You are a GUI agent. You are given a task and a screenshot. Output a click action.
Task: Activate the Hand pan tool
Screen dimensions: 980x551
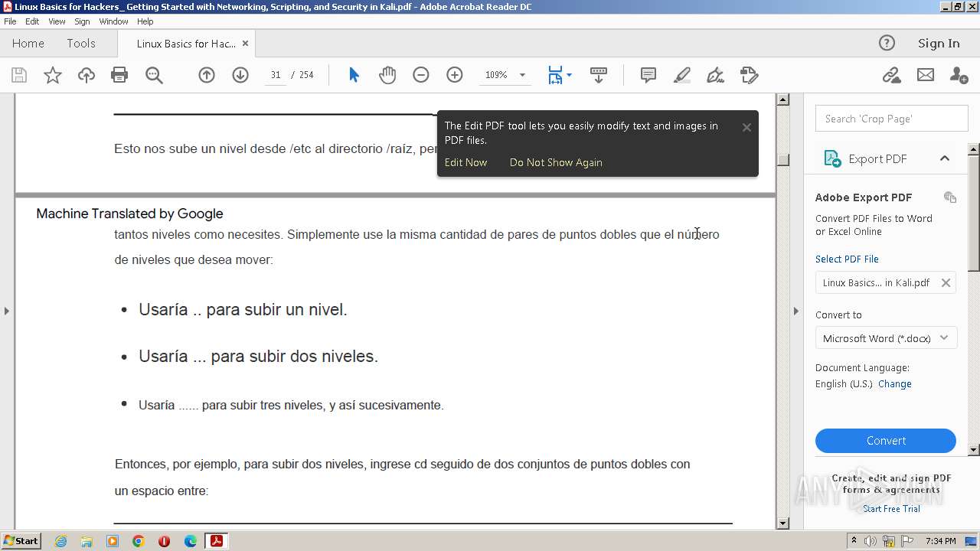[x=387, y=75]
